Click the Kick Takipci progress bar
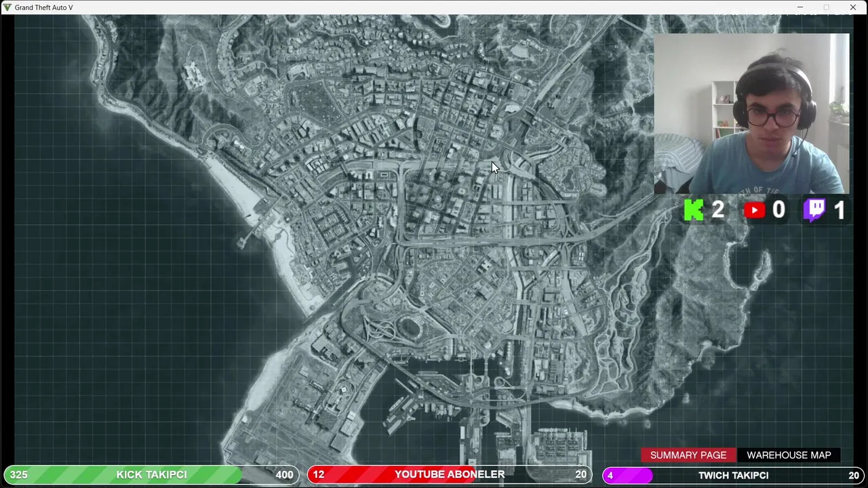The image size is (868, 488). coord(151,475)
